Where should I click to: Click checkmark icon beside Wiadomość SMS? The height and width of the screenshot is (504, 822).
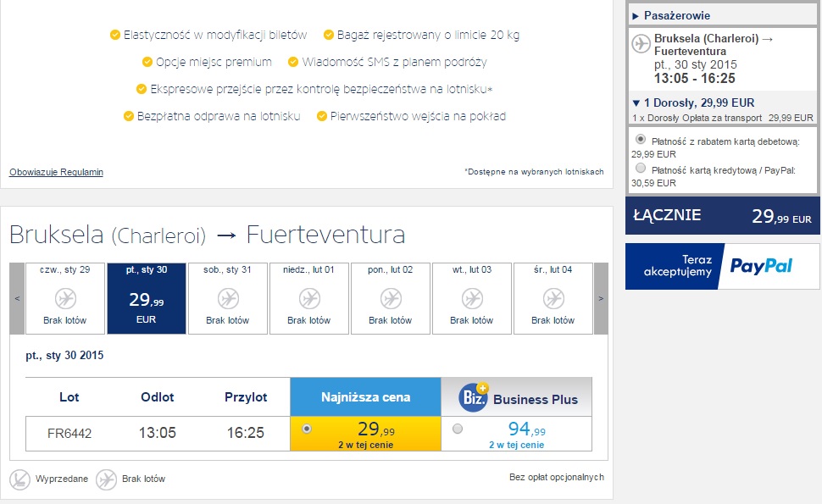pos(293,63)
